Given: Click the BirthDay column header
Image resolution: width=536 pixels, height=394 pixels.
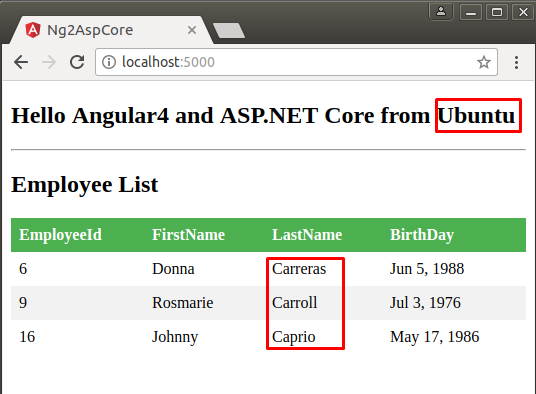Looking at the screenshot, I should 422,235.
